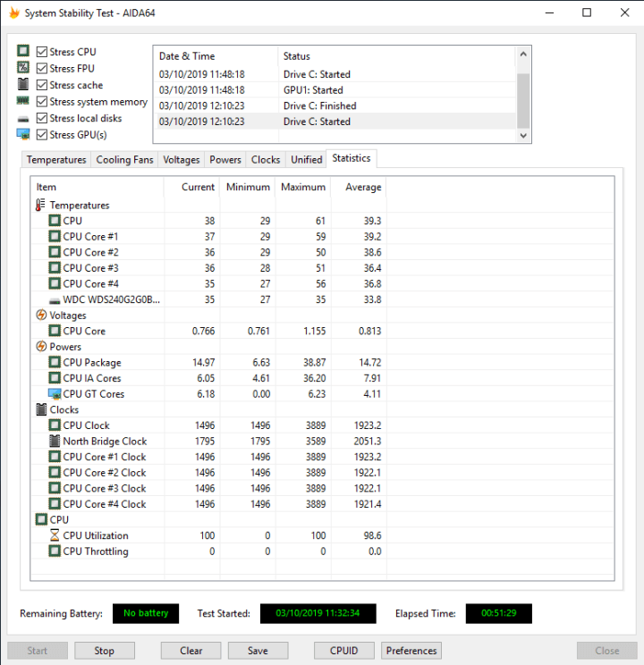
Task: Click the log list scroll down arrow
Action: (523, 135)
